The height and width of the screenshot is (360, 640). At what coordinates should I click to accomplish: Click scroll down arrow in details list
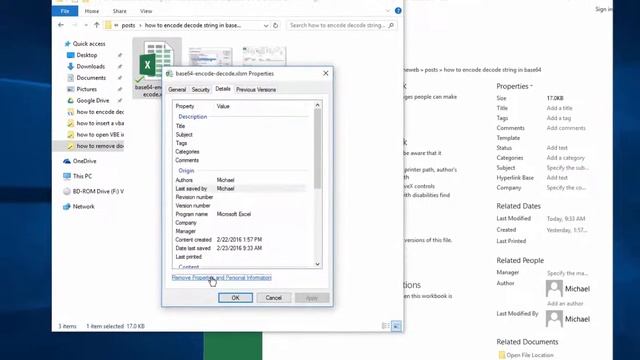pos(318,264)
